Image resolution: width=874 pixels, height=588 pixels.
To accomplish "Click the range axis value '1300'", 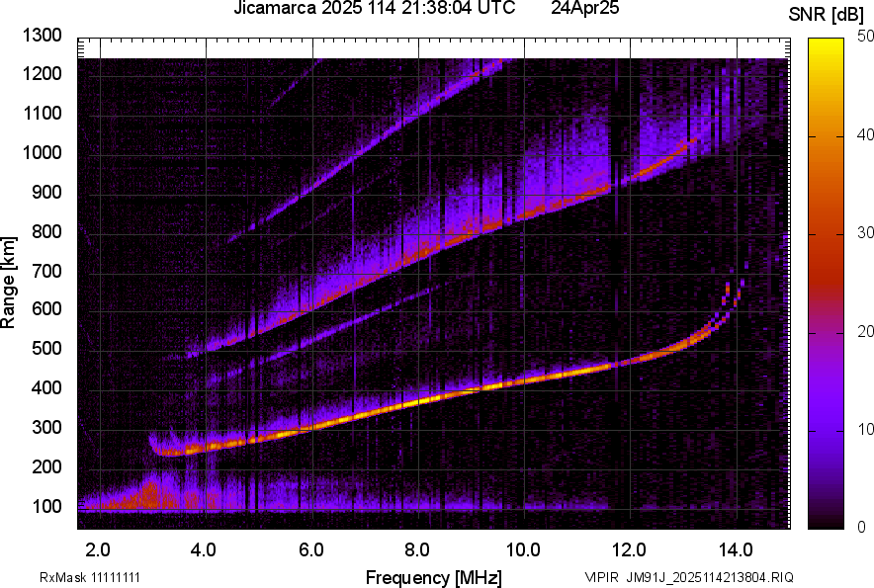I will (42, 36).
